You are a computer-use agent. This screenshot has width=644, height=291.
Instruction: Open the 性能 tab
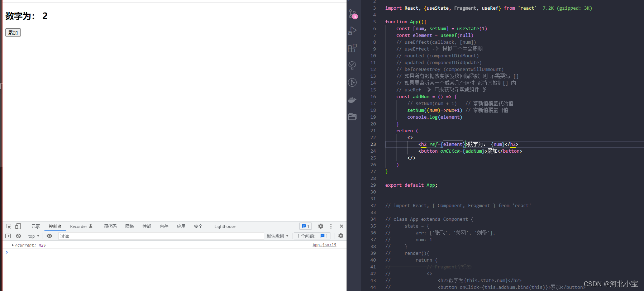point(147,226)
